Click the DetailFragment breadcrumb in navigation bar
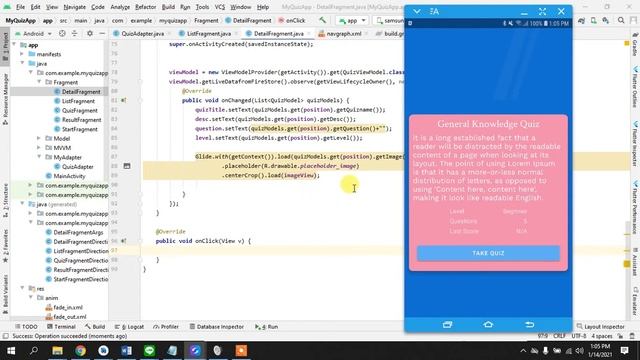This screenshot has height=360, width=640. point(248,20)
